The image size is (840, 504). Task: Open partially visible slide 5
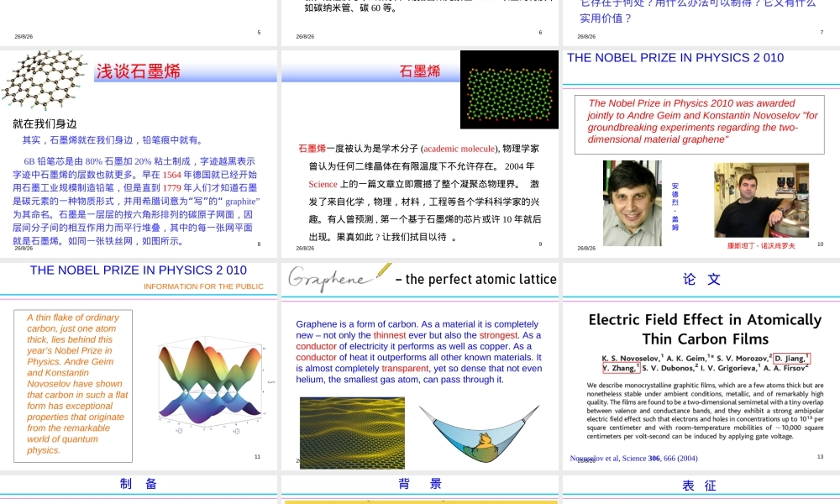(139, 23)
